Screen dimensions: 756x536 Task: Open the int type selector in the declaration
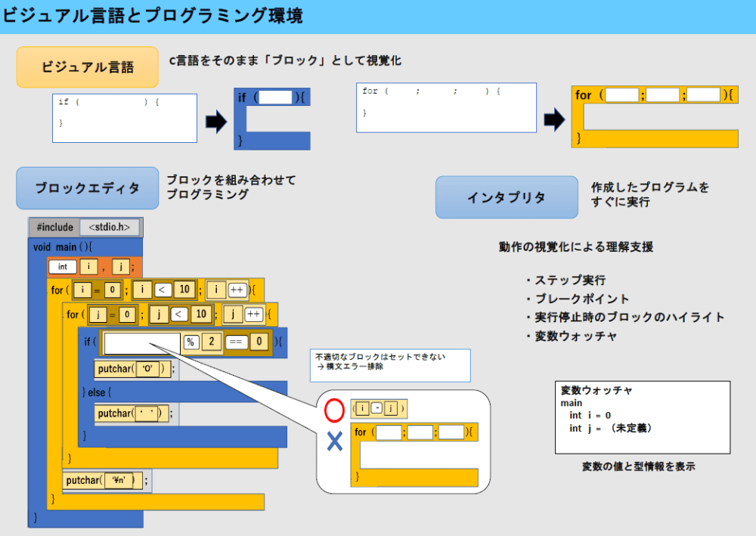coord(62,267)
